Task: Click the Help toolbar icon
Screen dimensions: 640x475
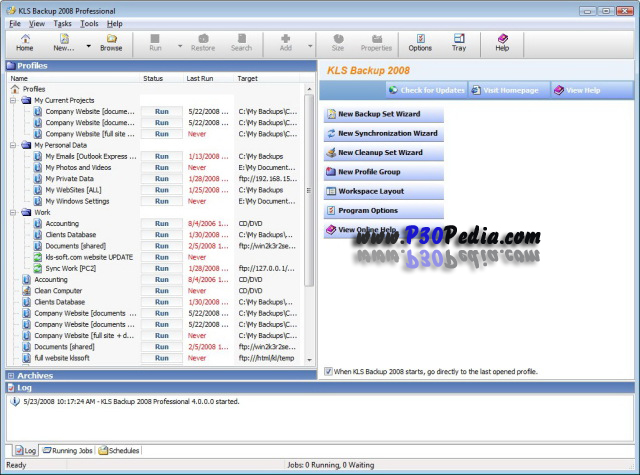Action: [502, 39]
